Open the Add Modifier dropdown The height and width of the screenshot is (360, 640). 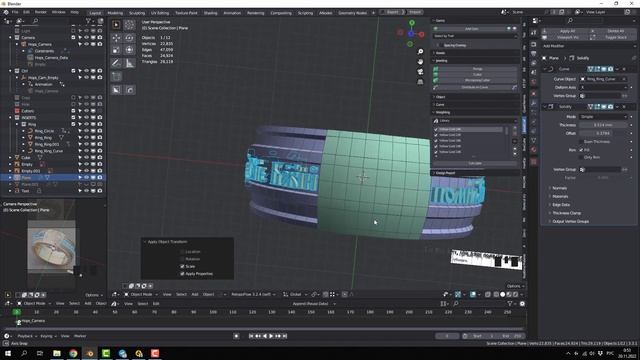pyautogui.click(x=589, y=46)
